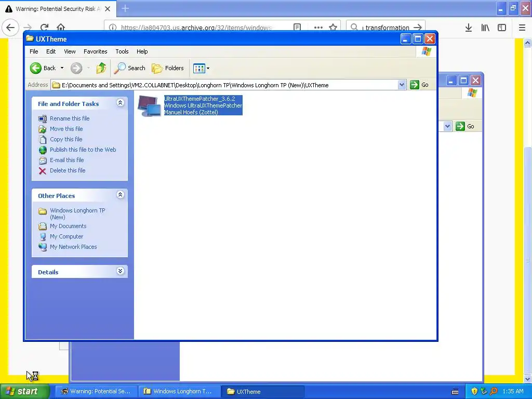The height and width of the screenshot is (399, 532).
Task: Click E-mail this file
Action: [x=66, y=160]
